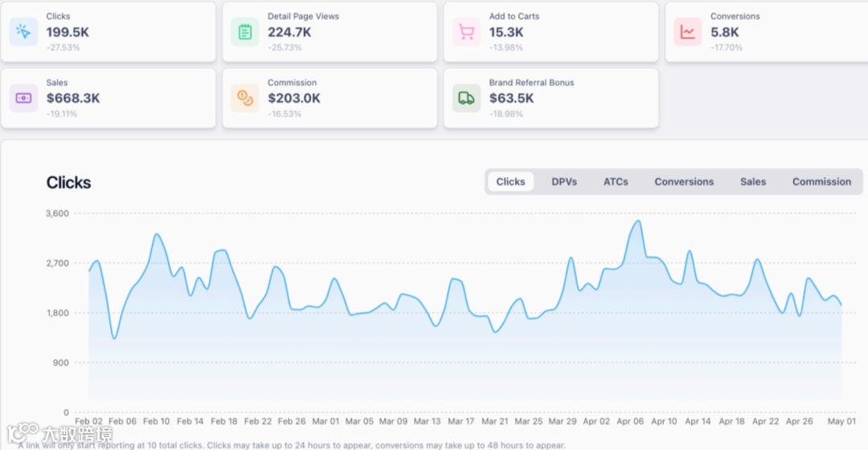The image size is (868, 450).
Task: Click the Feb 10 x-axis label
Action: coord(156,421)
